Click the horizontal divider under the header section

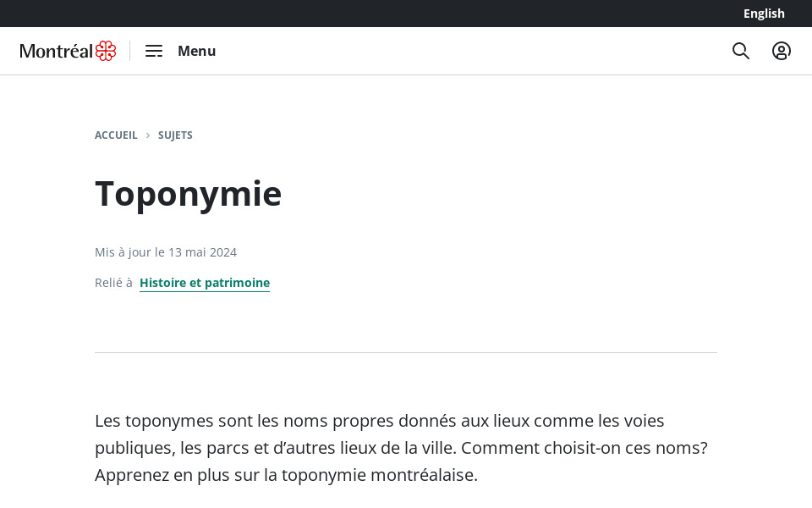pyautogui.click(x=406, y=352)
